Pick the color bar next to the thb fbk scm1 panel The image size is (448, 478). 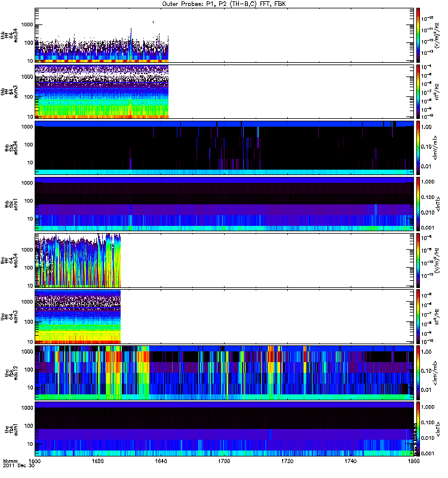[419, 203]
